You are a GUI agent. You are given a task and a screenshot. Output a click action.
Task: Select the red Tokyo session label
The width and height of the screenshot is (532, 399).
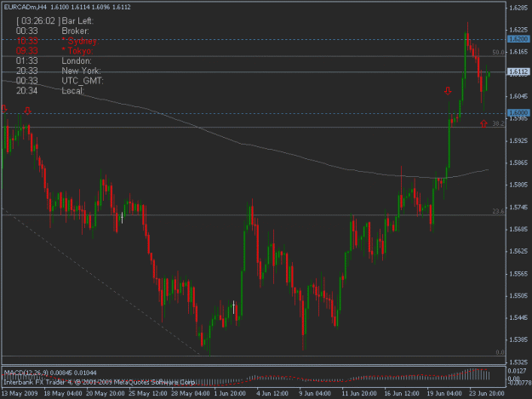(x=77, y=51)
